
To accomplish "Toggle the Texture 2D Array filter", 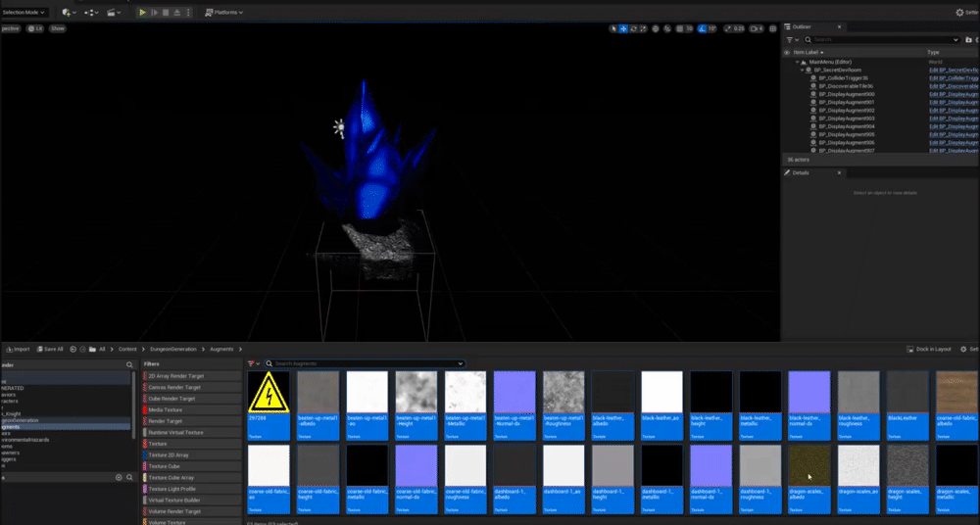I will coord(192,455).
